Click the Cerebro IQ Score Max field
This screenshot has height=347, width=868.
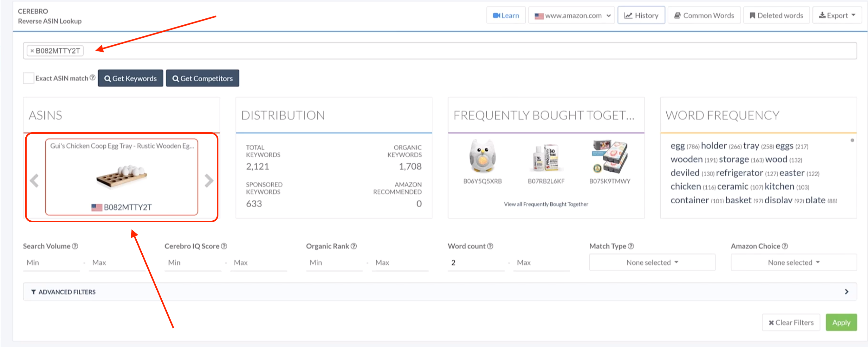click(259, 262)
